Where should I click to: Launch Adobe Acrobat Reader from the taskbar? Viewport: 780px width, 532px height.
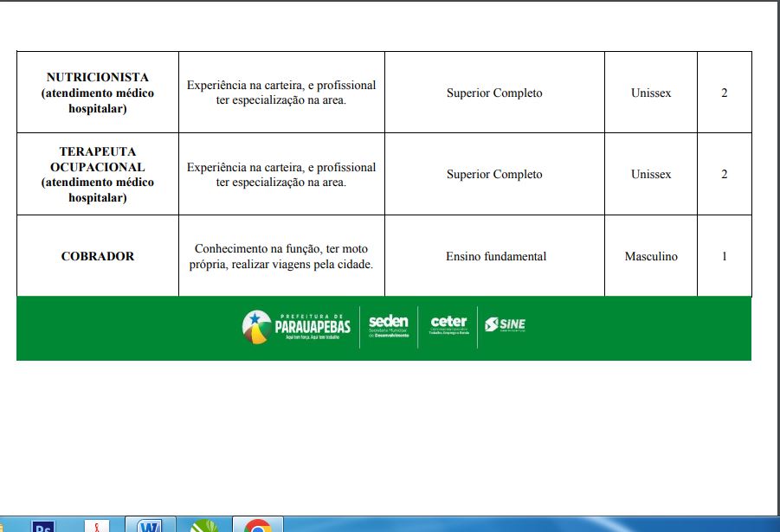click(x=95, y=525)
